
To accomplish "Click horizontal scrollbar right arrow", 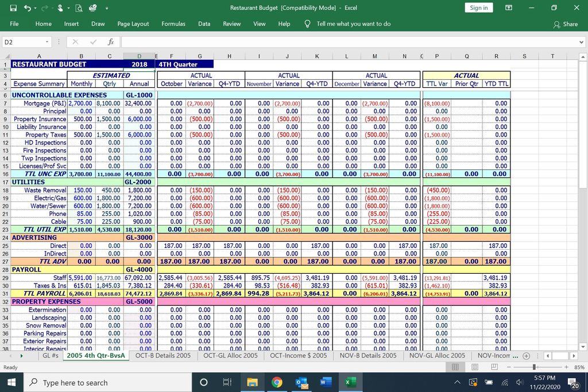I will 574,356.
